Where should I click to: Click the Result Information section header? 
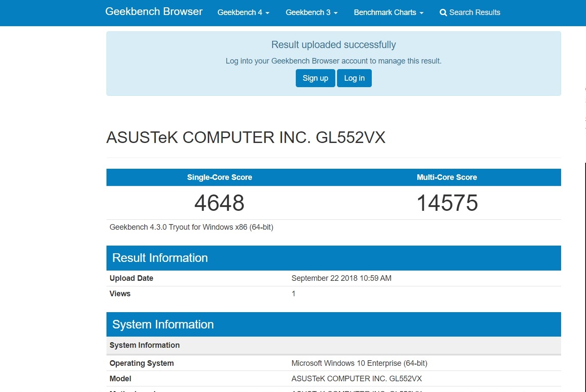coord(334,258)
